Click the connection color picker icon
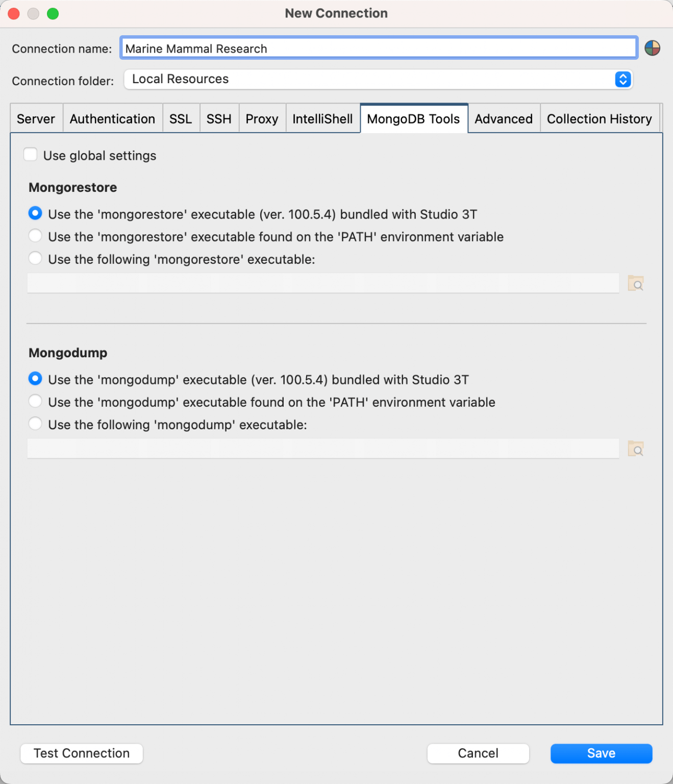 [653, 48]
